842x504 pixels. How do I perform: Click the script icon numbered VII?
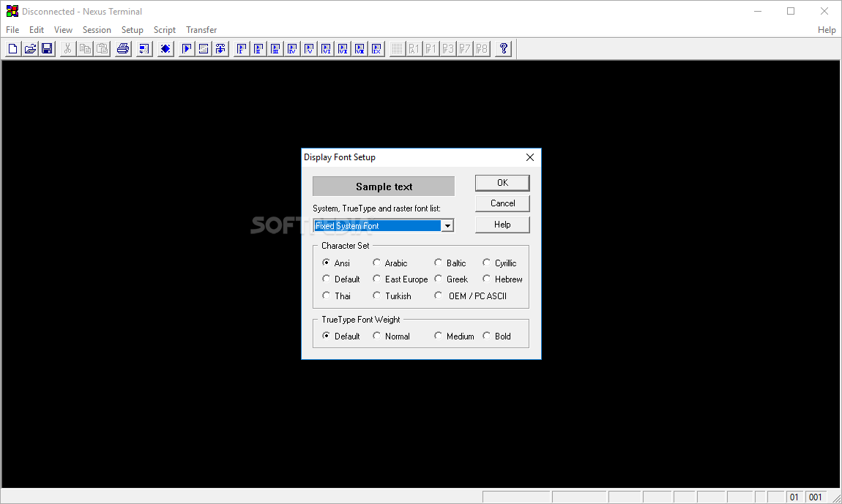click(x=343, y=49)
